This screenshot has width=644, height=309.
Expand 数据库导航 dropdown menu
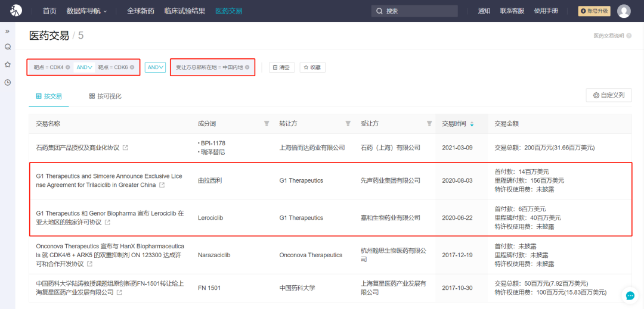point(86,11)
